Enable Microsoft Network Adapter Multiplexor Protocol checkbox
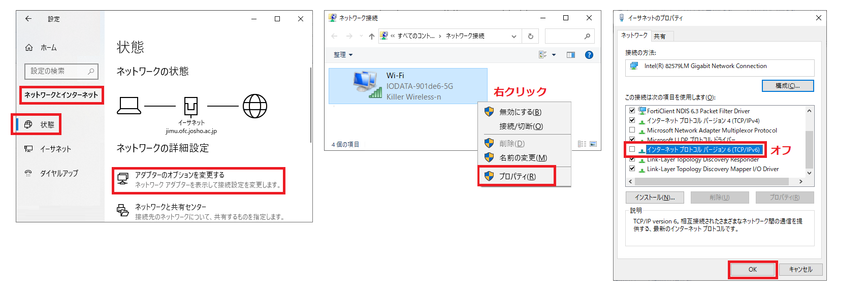 [632, 130]
